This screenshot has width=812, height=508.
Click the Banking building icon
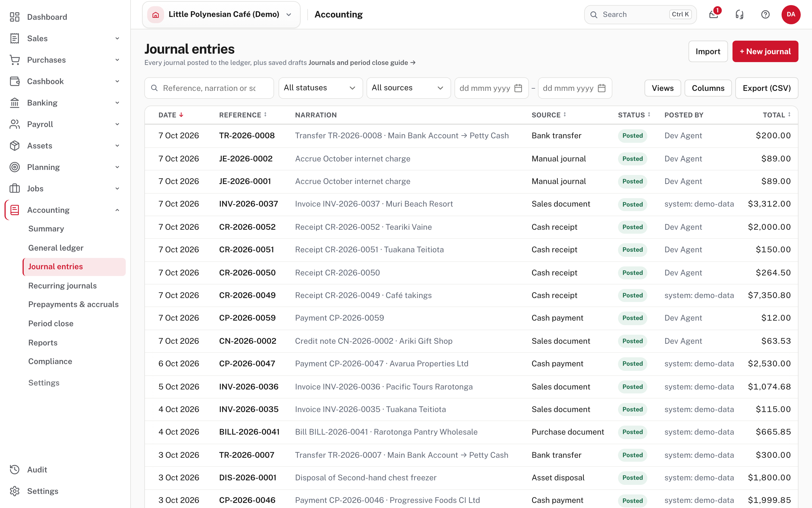[x=14, y=103]
